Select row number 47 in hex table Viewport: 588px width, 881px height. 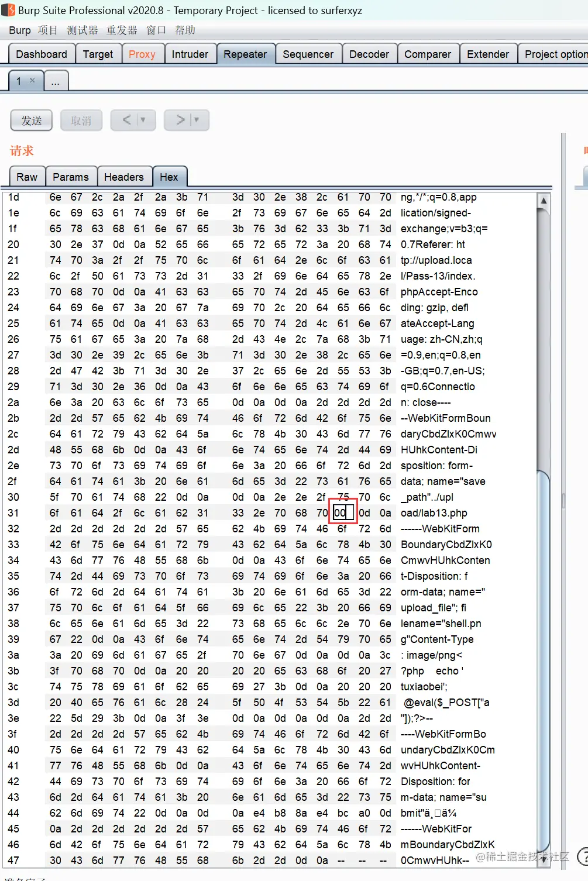13,861
